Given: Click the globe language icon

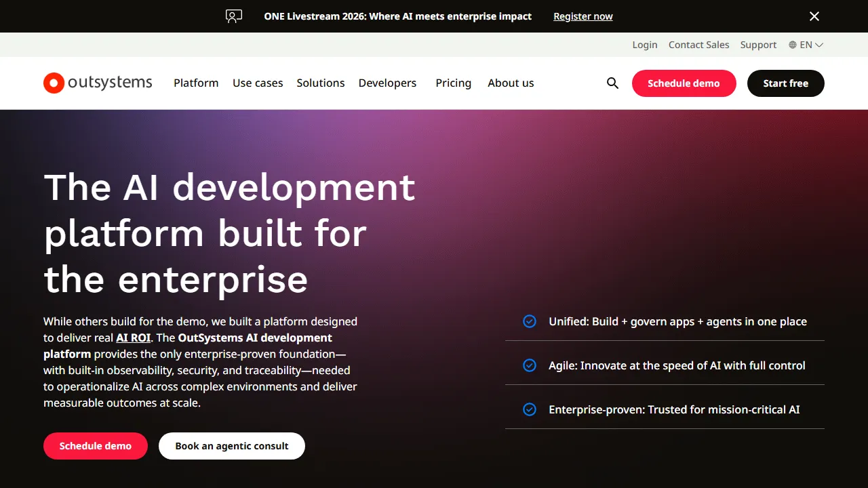Looking at the screenshot, I should [x=793, y=45].
